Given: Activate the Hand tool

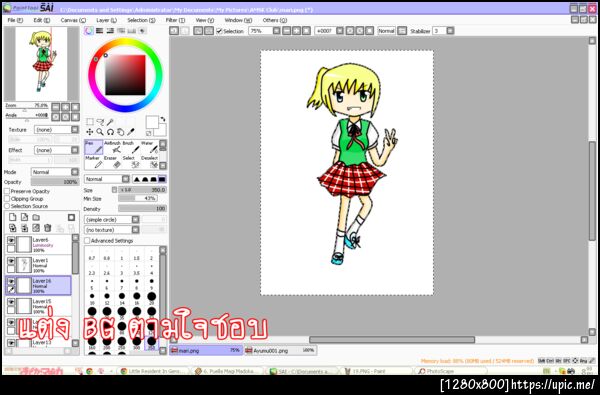Looking at the screenshot, I should (x=121, y=132).
